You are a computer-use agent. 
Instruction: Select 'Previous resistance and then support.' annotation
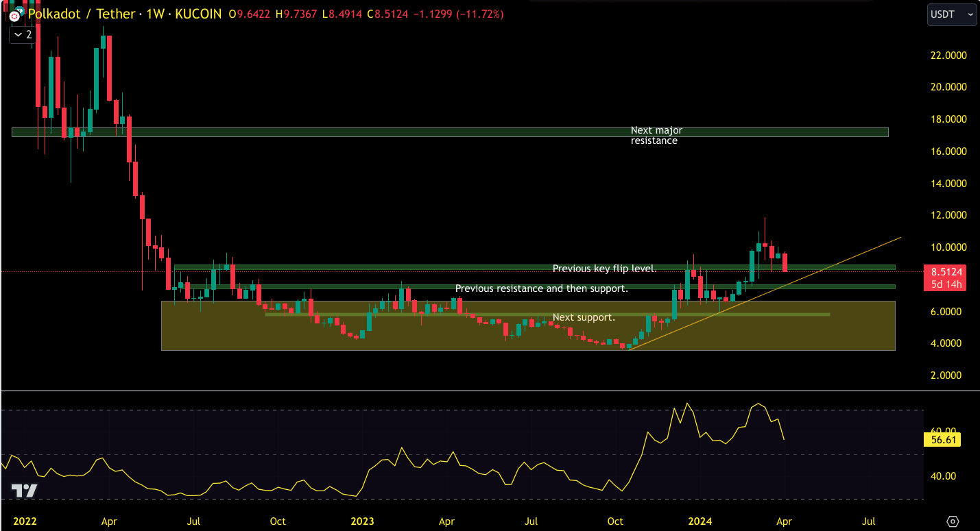[x=542, y=289]
